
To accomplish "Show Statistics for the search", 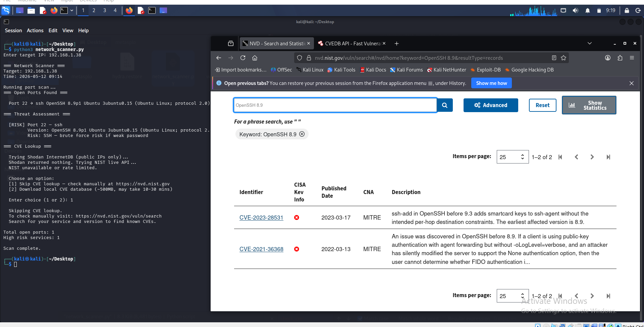I will 589,105.
